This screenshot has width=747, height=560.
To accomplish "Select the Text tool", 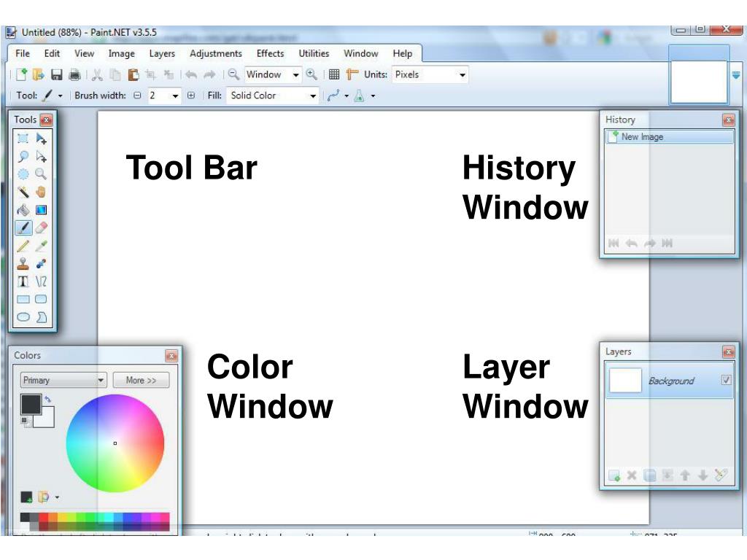I will click(23, 281).
